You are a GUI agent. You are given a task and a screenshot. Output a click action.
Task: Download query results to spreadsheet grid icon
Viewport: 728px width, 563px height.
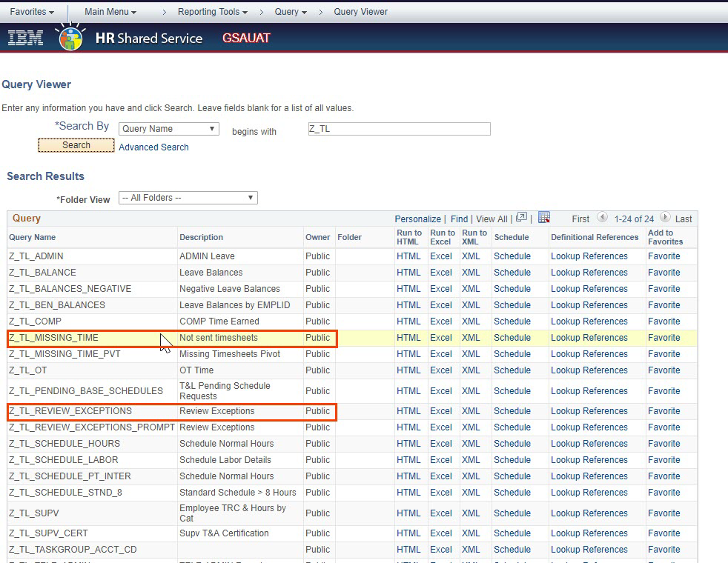(544, 219)
